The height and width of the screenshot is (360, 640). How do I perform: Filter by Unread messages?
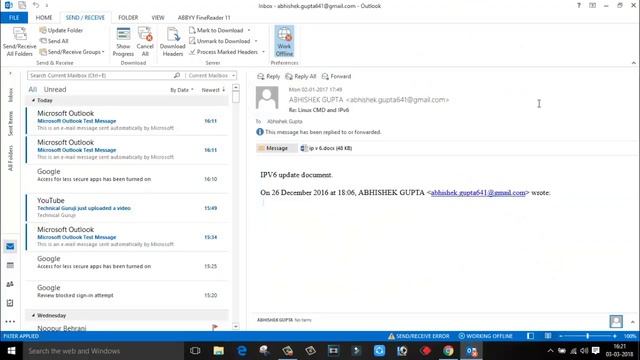55,89
